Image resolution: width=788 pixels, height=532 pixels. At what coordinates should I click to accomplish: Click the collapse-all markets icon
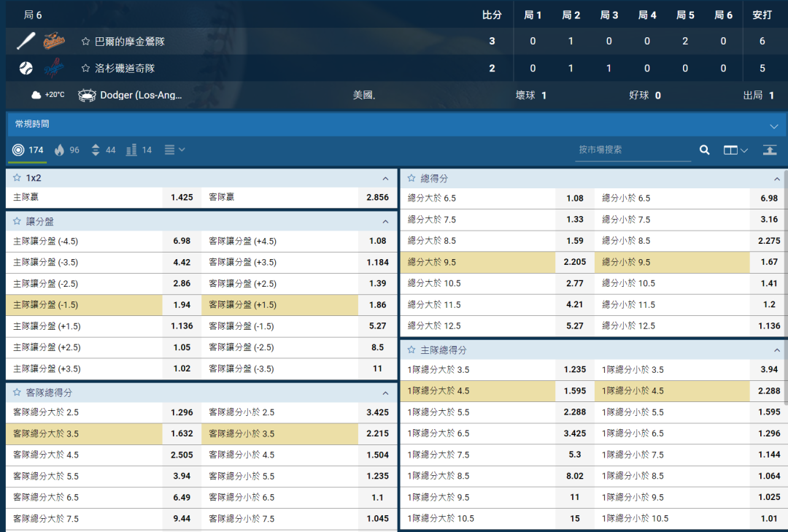(770, 150)
